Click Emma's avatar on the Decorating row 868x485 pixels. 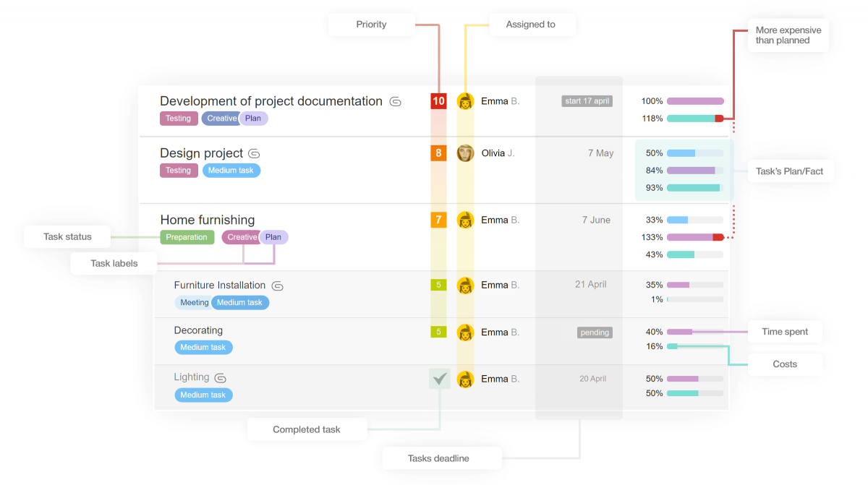tap(465, 332)
